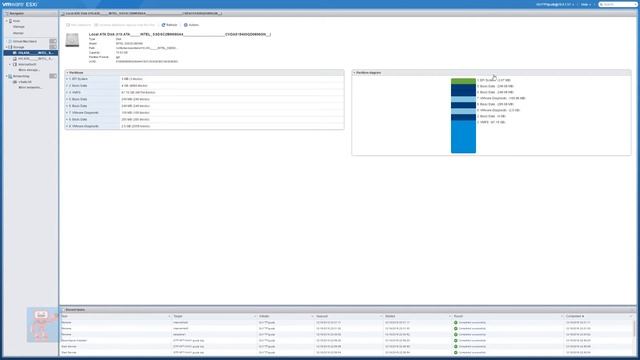Viewport: 640px width, 360px height.
Task: Collapse the Host tree node
Action: point(7,21)
